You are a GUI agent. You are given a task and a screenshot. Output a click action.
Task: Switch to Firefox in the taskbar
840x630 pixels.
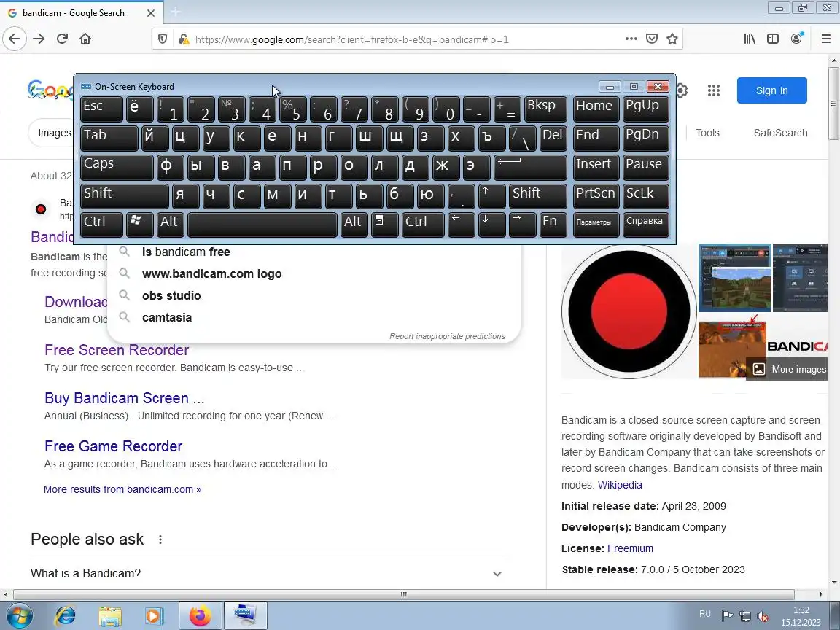pyautogui.click(x=200, y=615)
